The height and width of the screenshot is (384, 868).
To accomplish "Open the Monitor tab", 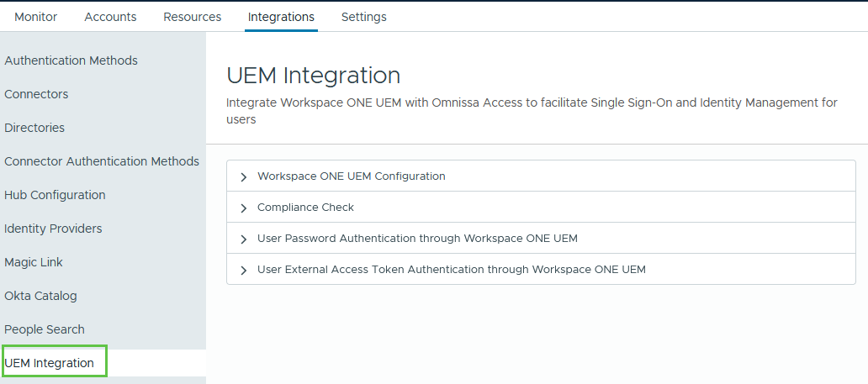I will tap(35, 17).
